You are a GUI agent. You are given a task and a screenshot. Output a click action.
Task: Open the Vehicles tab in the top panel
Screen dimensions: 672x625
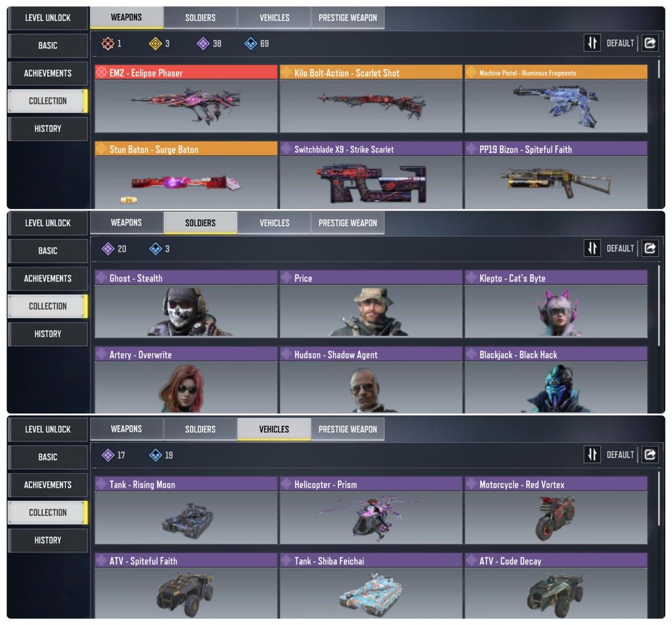(275, 18)
